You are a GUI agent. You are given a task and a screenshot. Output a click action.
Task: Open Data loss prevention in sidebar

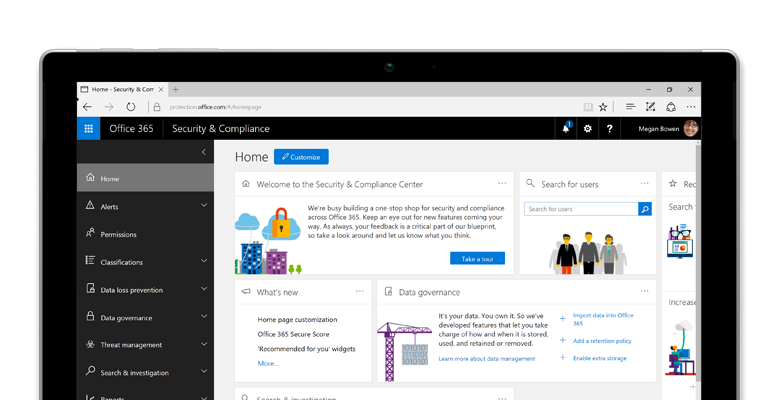[x=145, y=290]
